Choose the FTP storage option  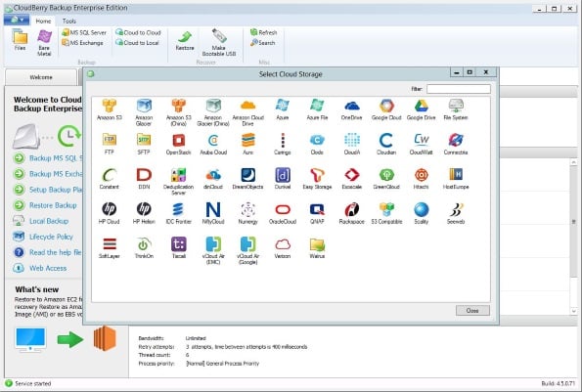pyautogui.click(x=110, y=144)
